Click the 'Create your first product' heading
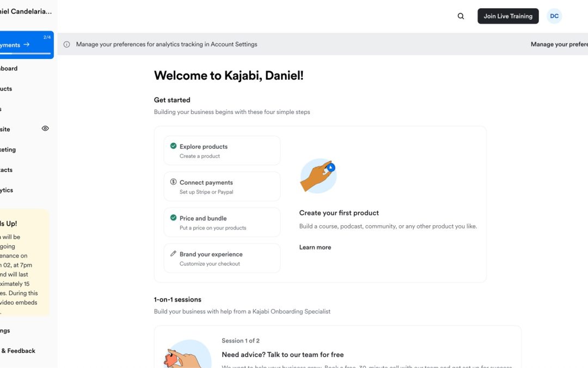This screenshot has width=588, height=368. 339,213
